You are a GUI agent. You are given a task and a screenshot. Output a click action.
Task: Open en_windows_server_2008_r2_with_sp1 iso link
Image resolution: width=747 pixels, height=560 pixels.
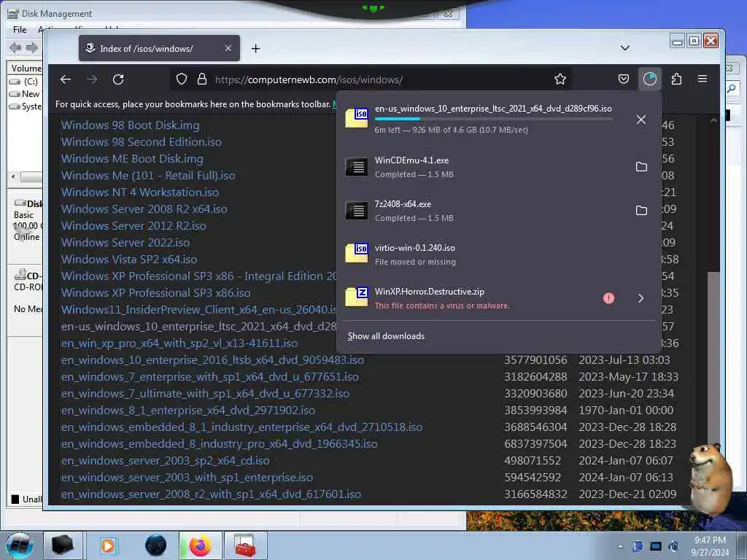pos(211,494)
